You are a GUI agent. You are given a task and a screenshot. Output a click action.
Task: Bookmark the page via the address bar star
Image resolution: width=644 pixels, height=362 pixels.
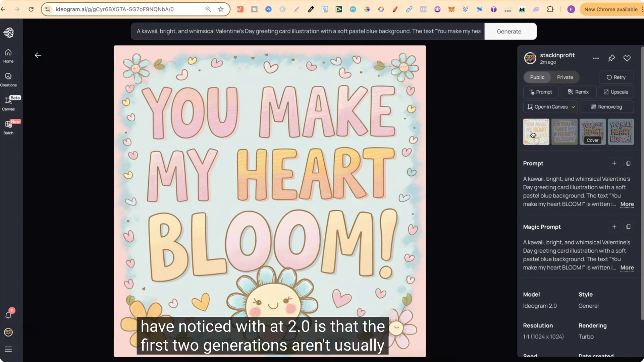point(221,9)
